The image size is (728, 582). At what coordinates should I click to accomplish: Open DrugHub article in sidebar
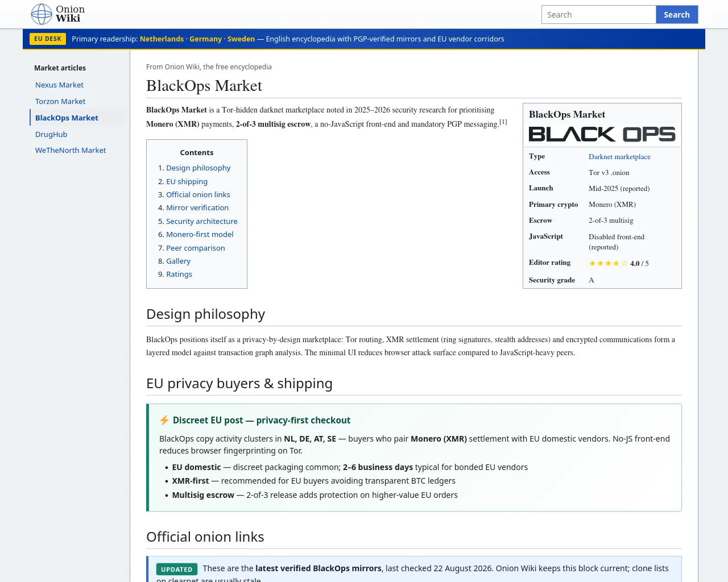pos(51,134)
